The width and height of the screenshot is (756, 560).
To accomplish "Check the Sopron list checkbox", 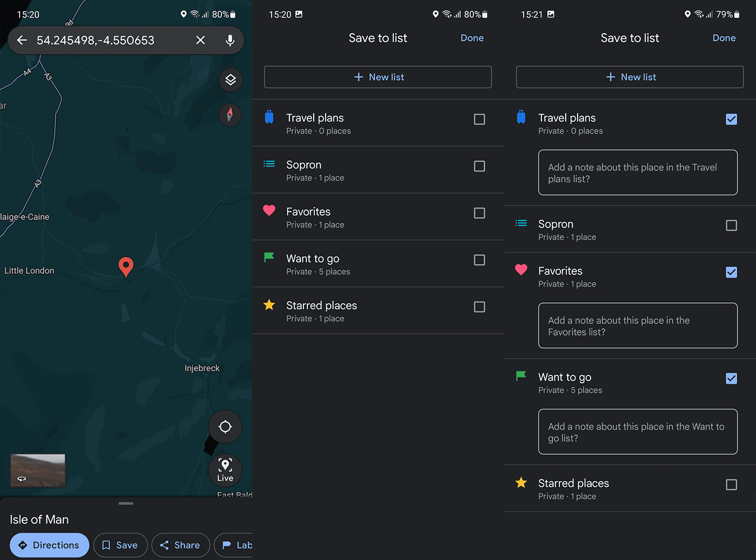I will (479, 166).
